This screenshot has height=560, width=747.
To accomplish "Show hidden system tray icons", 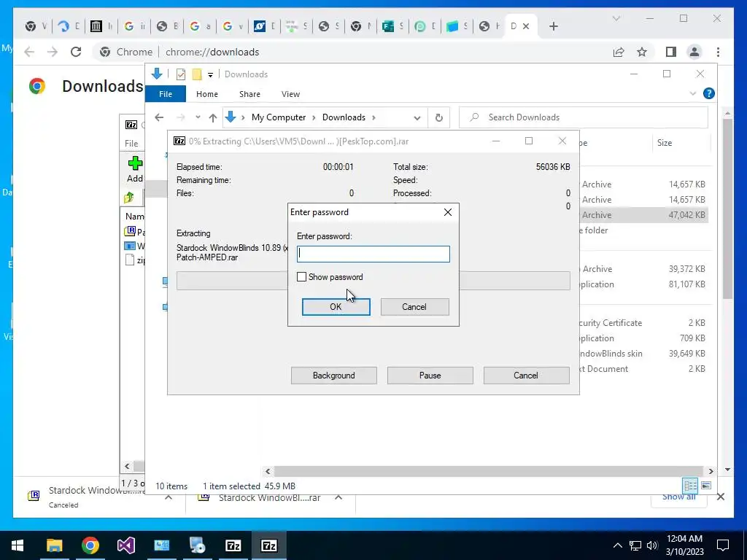I will click(617, 545).
